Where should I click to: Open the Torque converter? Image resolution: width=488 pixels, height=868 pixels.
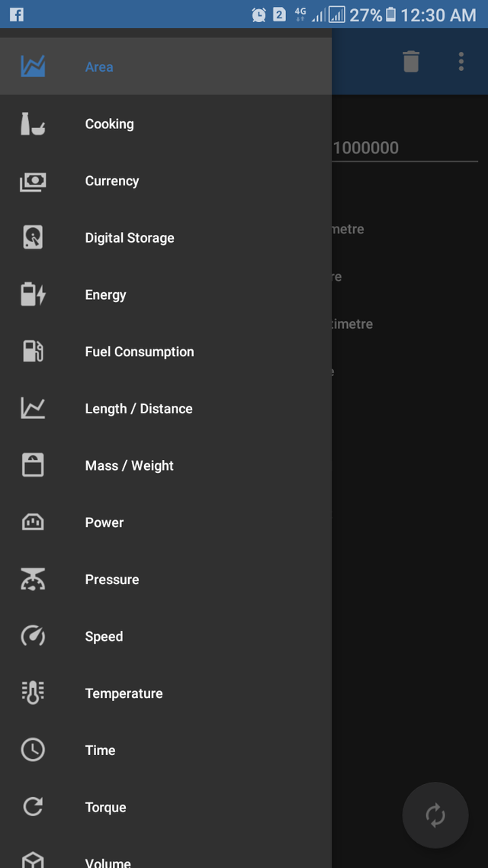(106, 807)
